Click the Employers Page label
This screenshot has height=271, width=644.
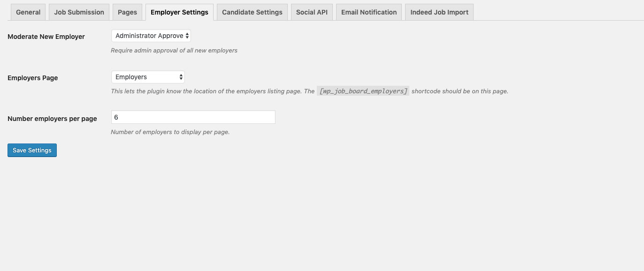pos(33,78)
